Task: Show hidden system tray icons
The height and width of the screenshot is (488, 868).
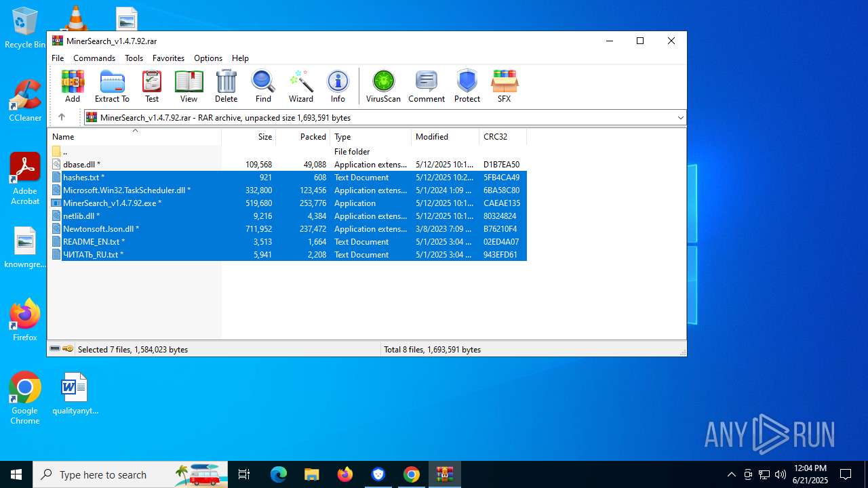Action: [731, 474]
